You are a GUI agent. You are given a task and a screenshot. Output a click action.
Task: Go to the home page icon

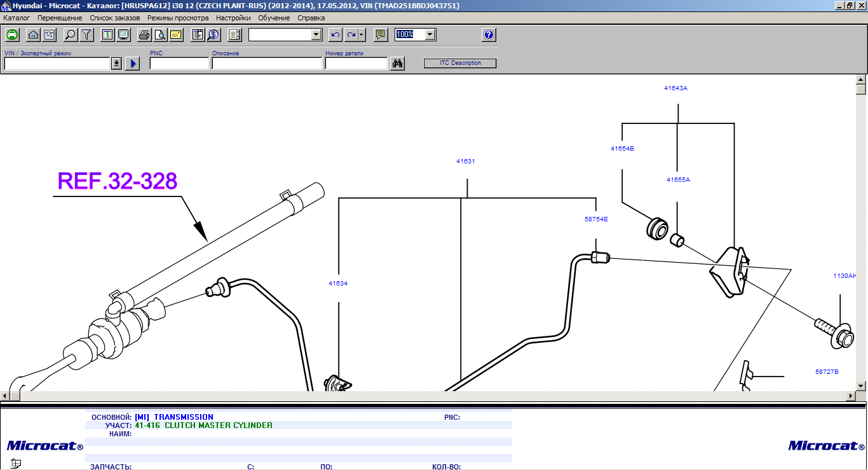click(34, 35)
